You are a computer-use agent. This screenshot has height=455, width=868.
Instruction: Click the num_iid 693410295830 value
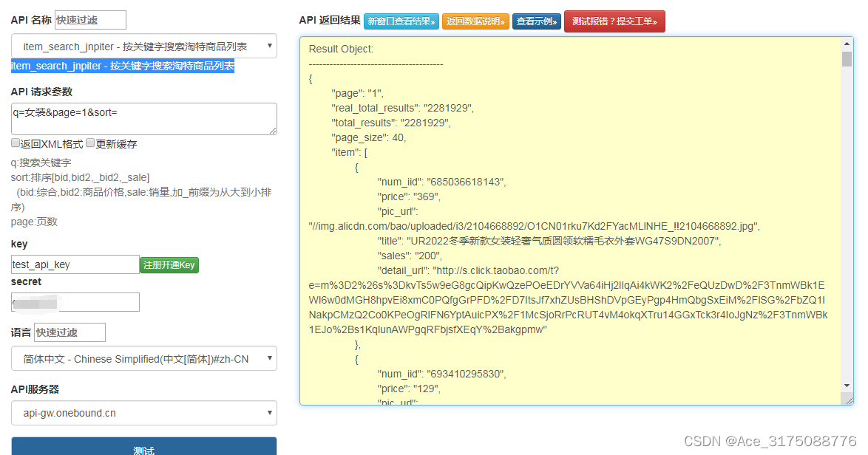[466, 374]
